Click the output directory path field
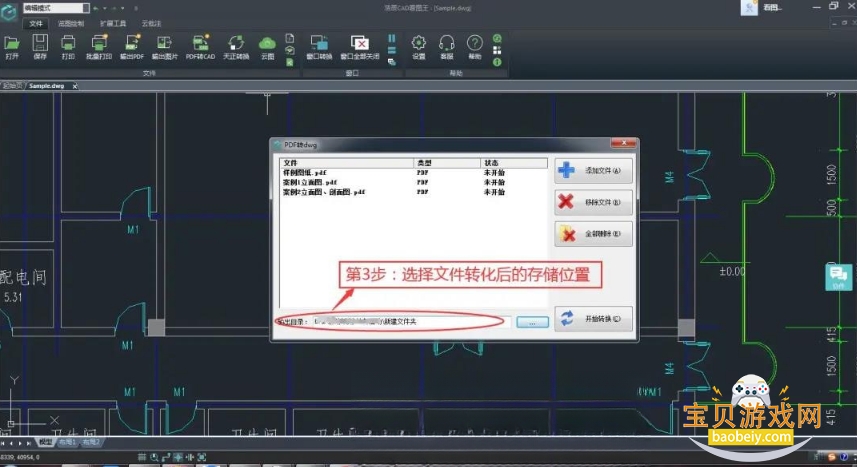This screenshot has width=857, height=467. pyautogui.click(x=411, y=322)
